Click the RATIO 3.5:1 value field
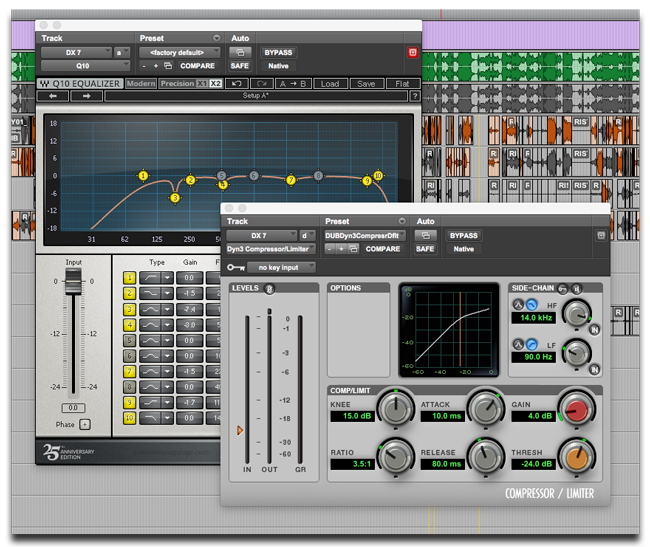650x547 pixels. pyautogui.click(x=352, y=464)
